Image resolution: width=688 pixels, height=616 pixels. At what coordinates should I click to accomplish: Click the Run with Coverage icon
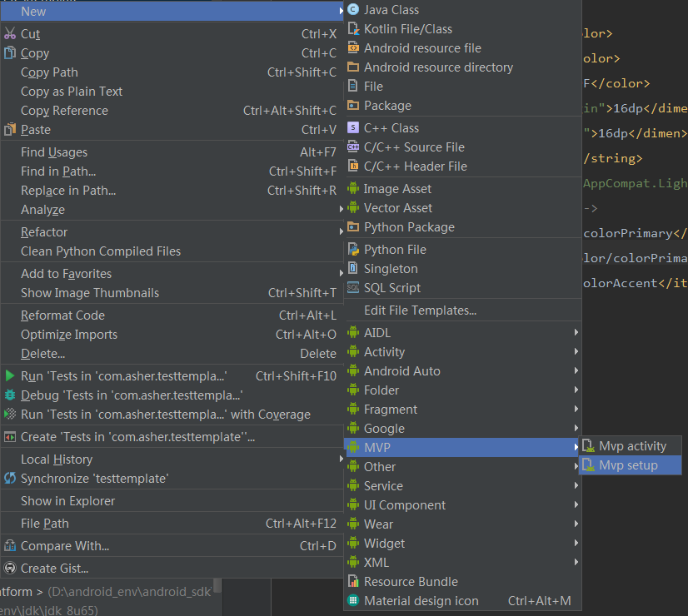pyautogui.click(x=10, y=415)
